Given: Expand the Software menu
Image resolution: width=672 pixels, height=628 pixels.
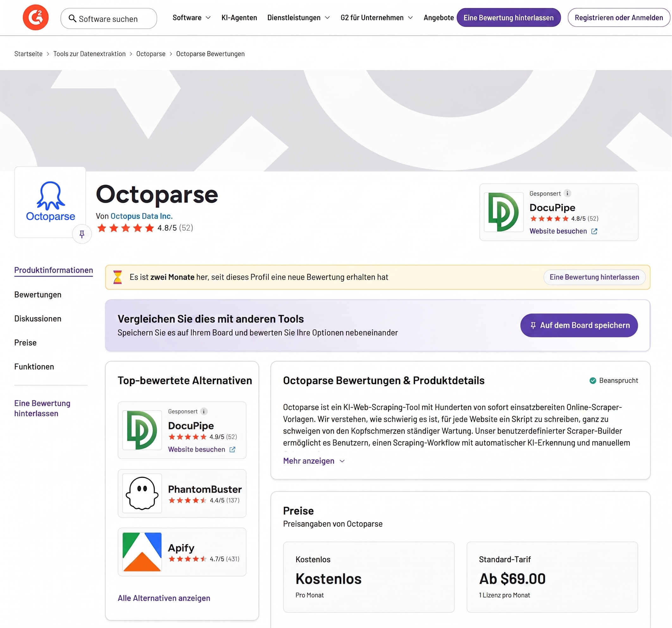Looking at the screenshot, I should pyautogui.click(x=191, y=18).
